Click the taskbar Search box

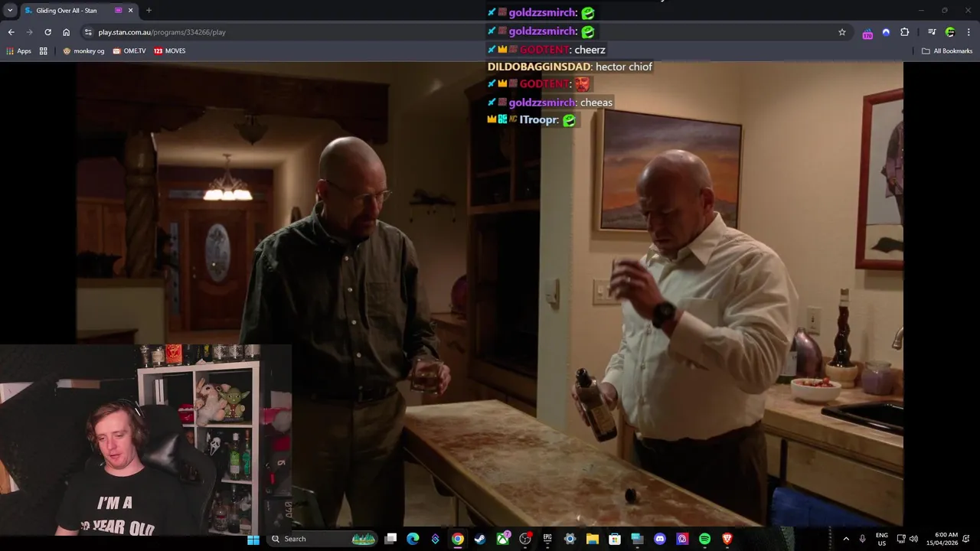point(323,539)
